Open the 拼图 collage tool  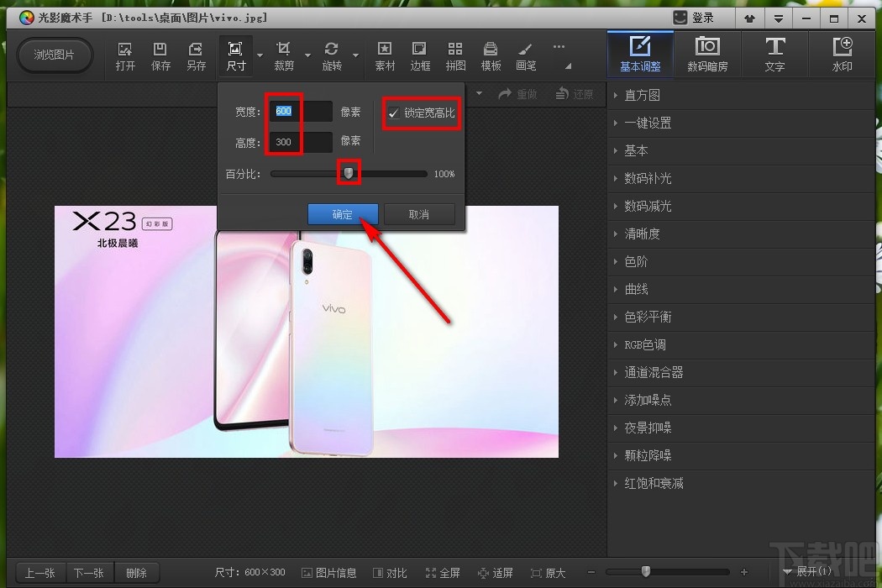click(x=455, y=56)
